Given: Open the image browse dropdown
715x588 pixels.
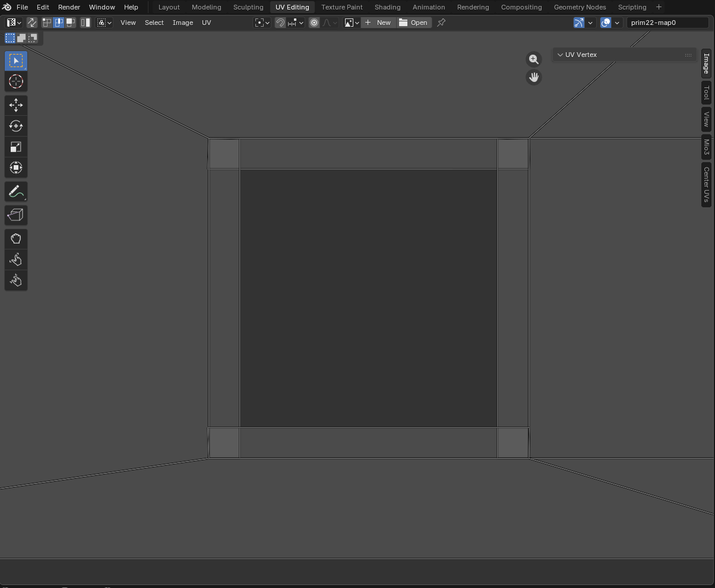Looking at the screenshot, I should point(352,23).
